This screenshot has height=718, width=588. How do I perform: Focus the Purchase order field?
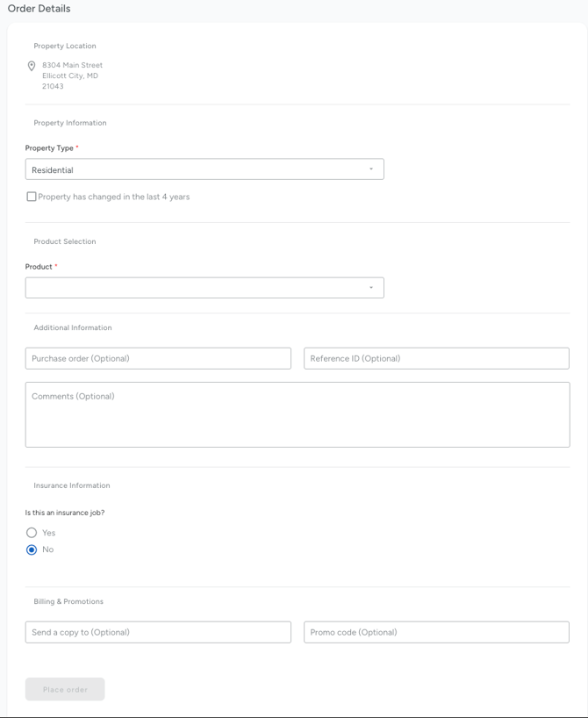tap(158, 358)
